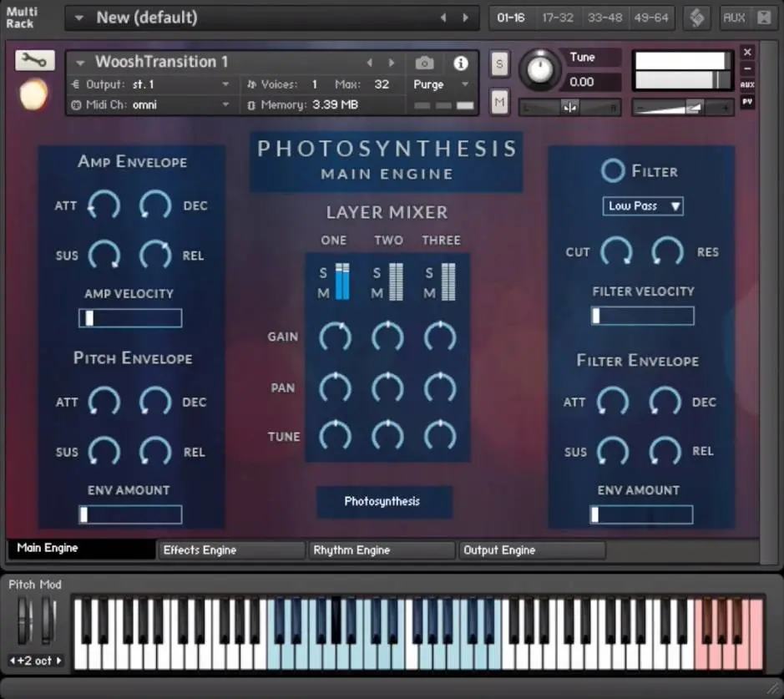Click the PV button on instrument header
Screen dimensions: 784x699
(x=747, y=102)
